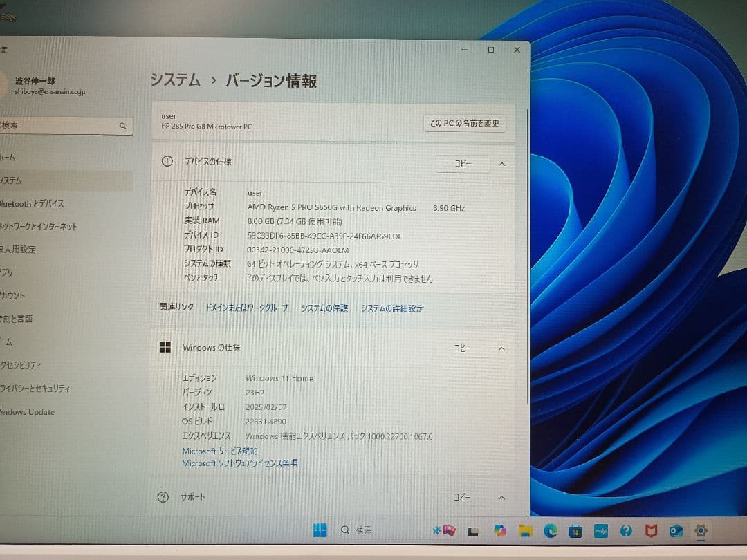This screenshot has height=560, width=747.
Task: Launch McAfee from the taskbar
Action: [x=651, y=531]
